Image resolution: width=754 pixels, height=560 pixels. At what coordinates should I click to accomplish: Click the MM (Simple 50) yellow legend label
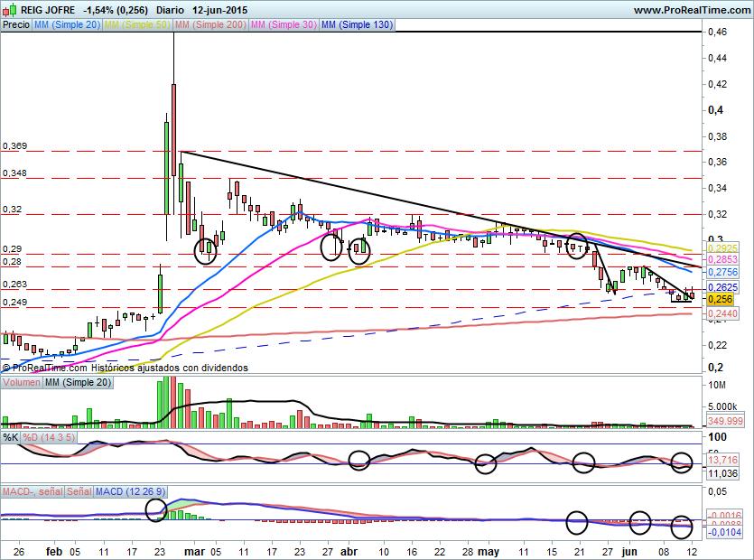click(137, 25)
